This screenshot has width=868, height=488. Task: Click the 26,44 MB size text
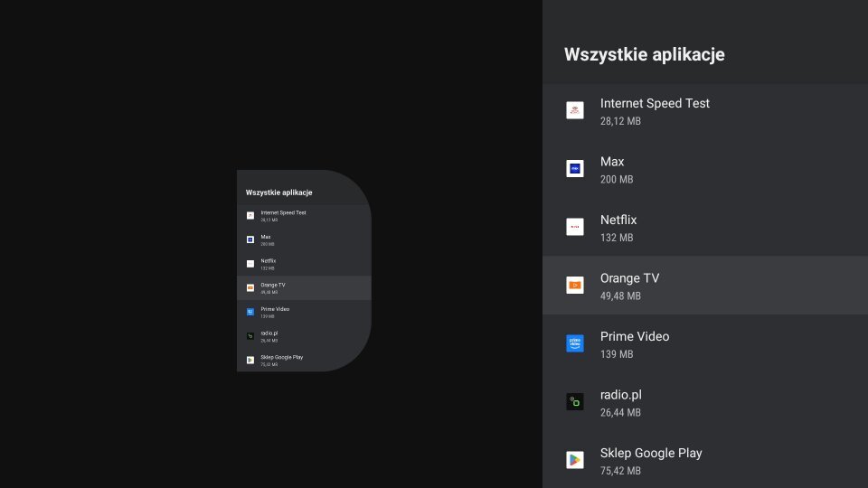tap(620, 413)
